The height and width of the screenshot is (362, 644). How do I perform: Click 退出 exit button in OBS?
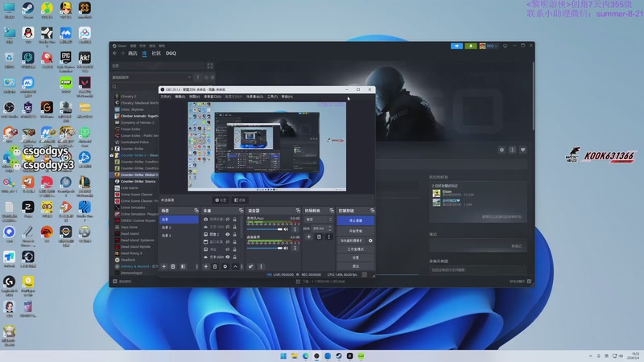click(x=355, y=266)
